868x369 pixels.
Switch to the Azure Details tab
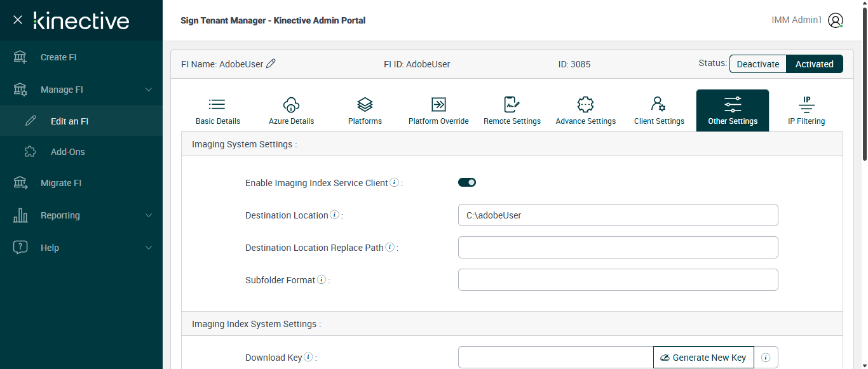tap(291, 111)
